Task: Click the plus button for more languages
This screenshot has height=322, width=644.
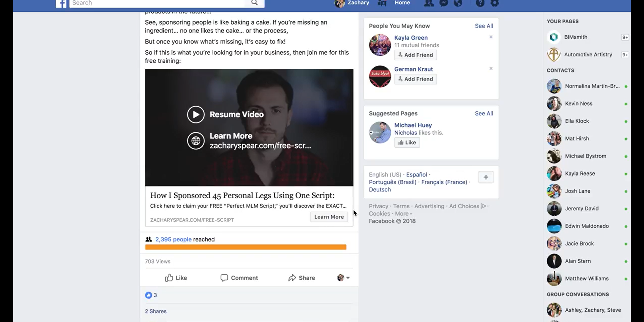Action: [486, 177]
